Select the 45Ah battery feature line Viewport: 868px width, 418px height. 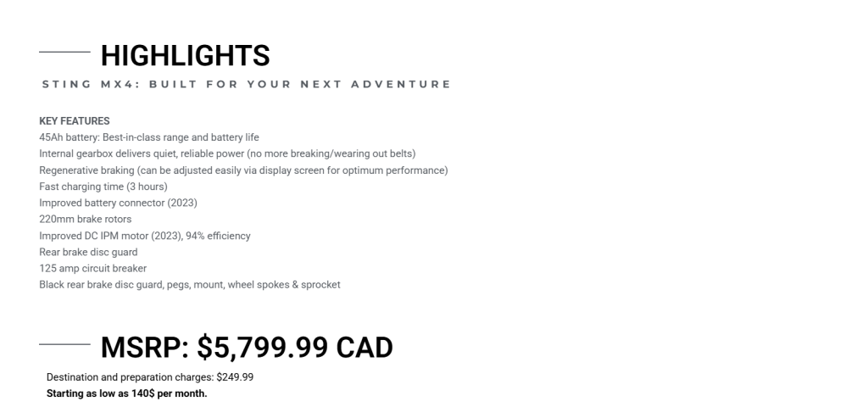pos(149,137)
